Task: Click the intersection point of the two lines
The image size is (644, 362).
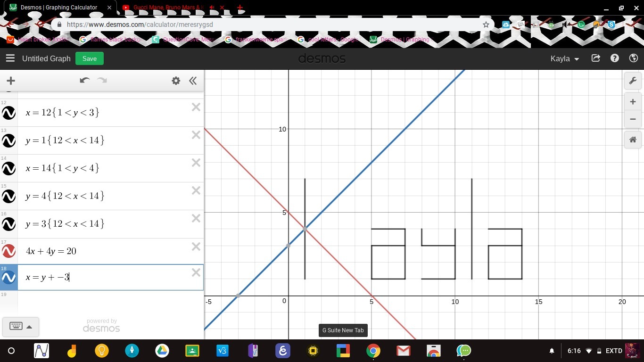Action: (305, 229)
